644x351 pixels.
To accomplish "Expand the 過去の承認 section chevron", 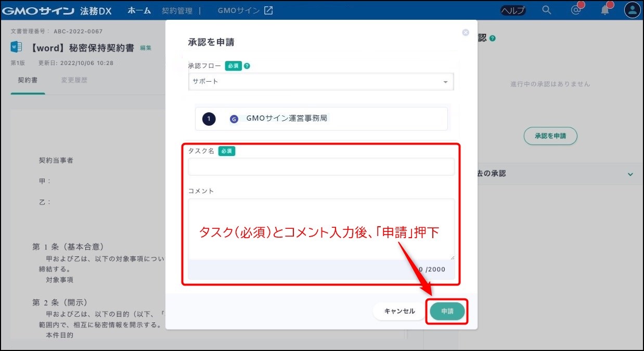I will tap(630, 174).
